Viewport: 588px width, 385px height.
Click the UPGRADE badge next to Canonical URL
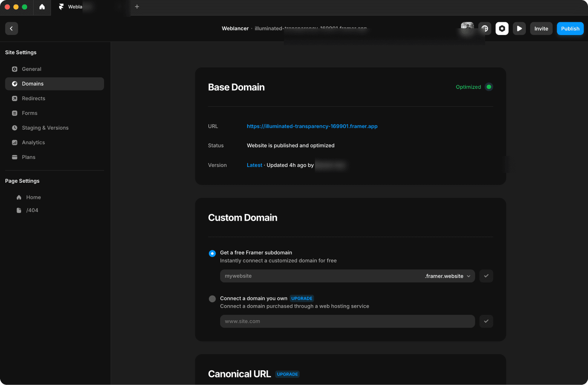pyautogui.click(x=288, y=374)
